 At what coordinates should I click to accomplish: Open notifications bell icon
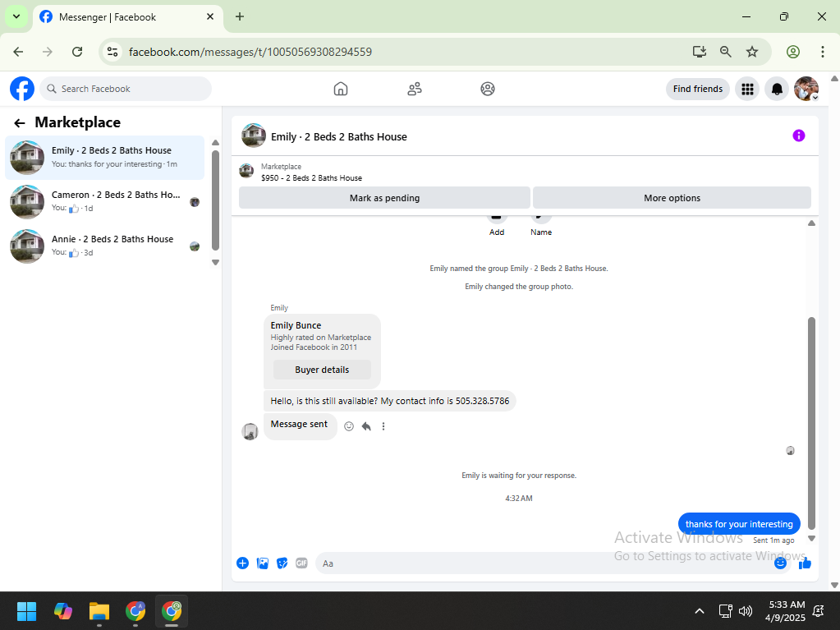tap(777, 89)
